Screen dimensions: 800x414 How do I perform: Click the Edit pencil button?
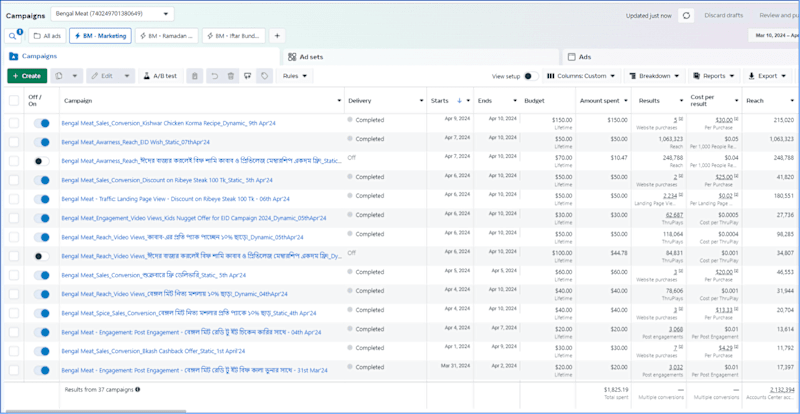click(x=103, y=76)
